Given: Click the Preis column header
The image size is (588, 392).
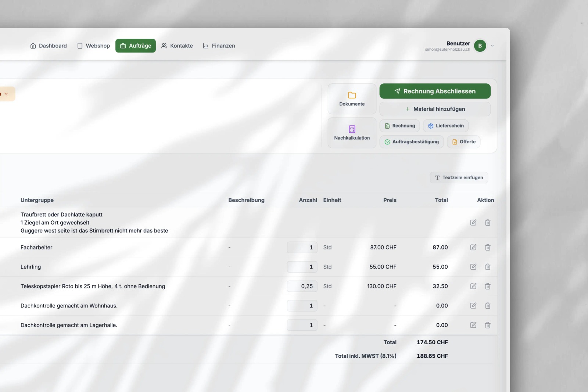Looking at the screenshot, I should click(390, 200).
